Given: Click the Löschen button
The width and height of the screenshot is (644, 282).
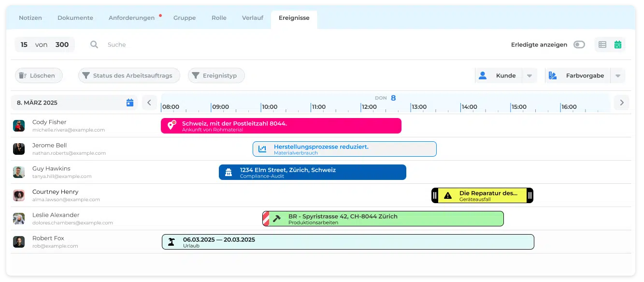Looking at the screenshot, I should click(x=39, y=75).
